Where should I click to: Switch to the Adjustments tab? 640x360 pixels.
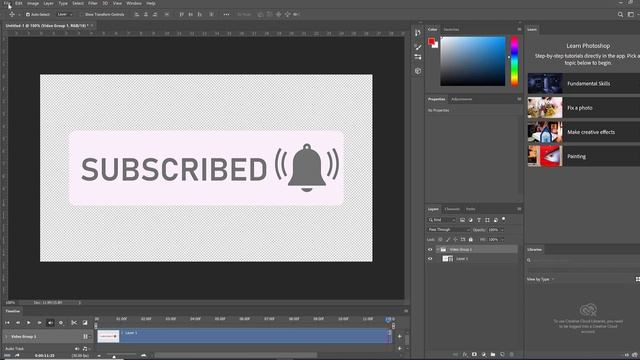coord(462,99)
